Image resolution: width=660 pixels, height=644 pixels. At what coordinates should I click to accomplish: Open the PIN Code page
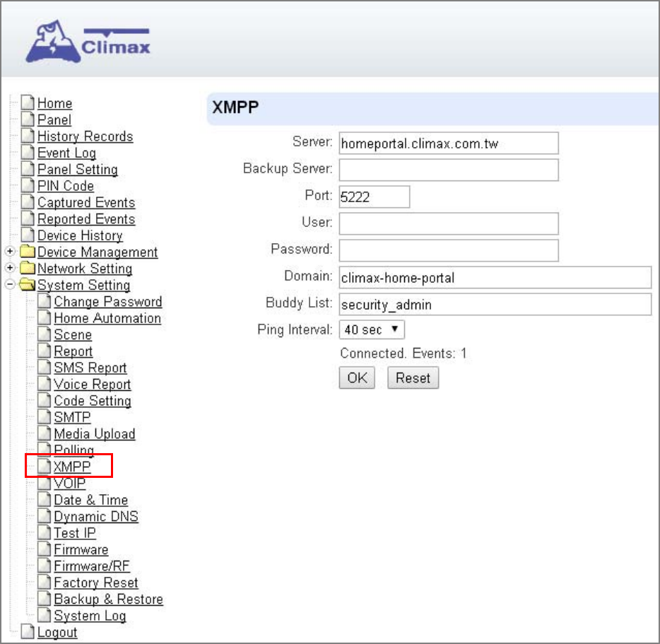click(66, 186)
